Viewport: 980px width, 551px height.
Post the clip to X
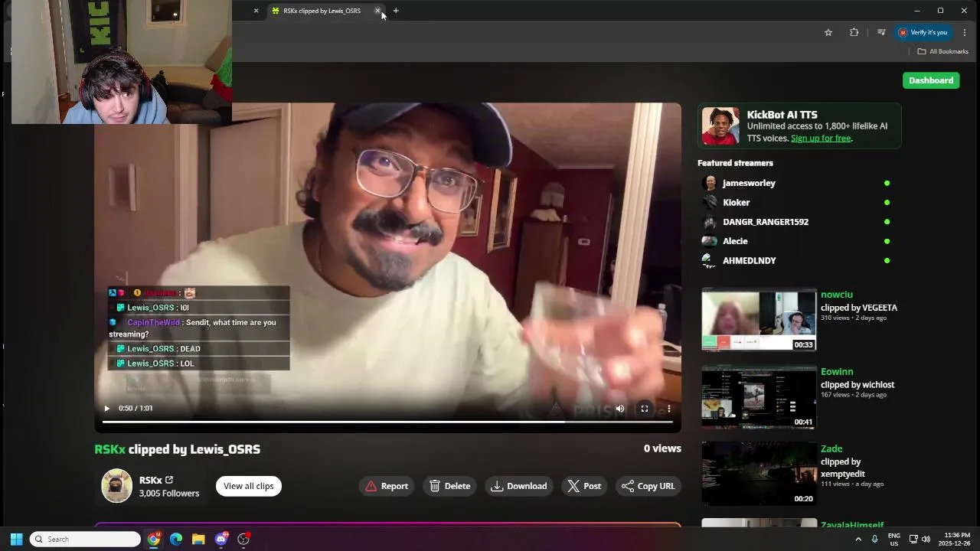[x=584, y=486]
